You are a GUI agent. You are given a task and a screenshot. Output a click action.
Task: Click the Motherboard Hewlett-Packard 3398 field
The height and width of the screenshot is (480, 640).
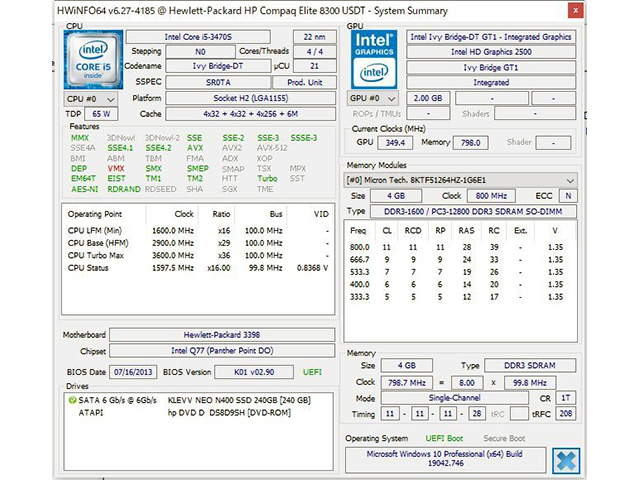[x=222, y=335]
